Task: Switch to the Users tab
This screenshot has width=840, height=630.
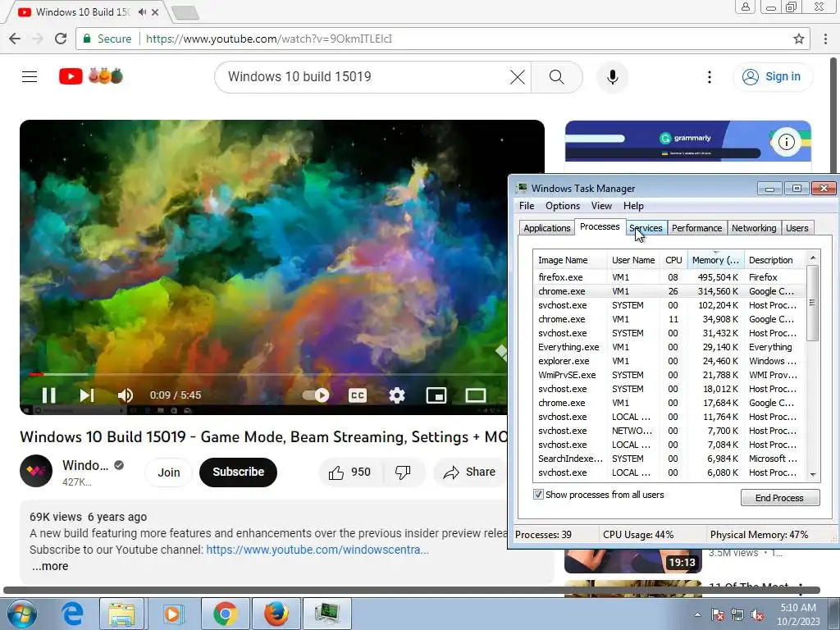Action: click(797, 228)
